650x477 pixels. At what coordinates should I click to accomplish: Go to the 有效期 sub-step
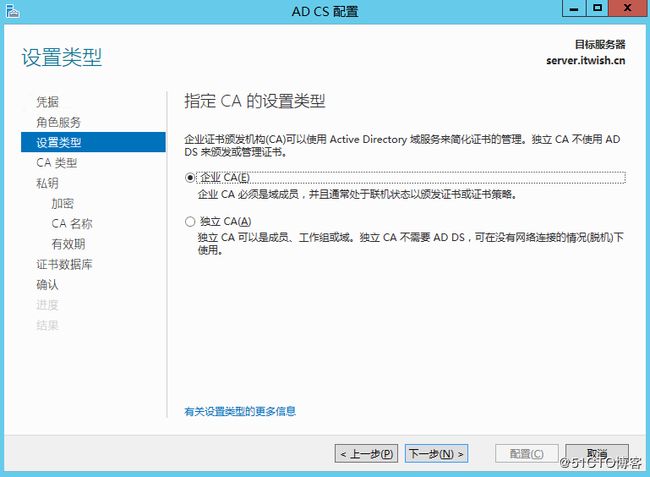pos(68,244)
